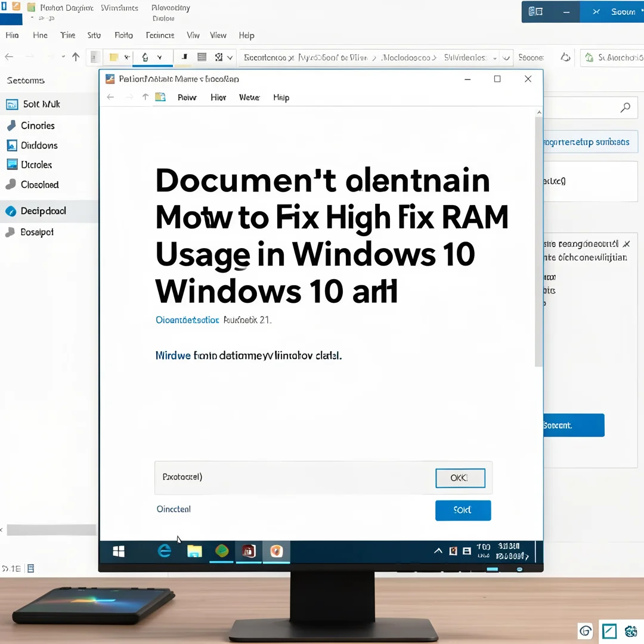Click the address bar dropdown chevron

(x=506, y=58)
